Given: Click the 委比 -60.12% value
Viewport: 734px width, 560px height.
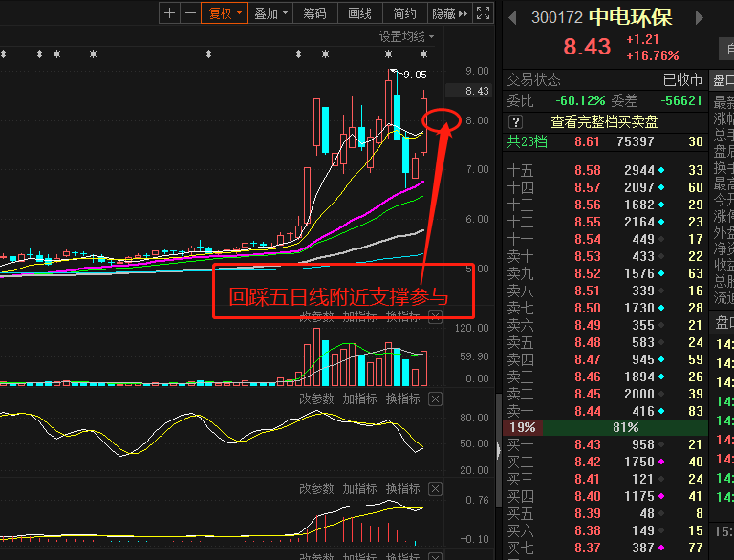Looking at the screenshot, I should 580,100.
